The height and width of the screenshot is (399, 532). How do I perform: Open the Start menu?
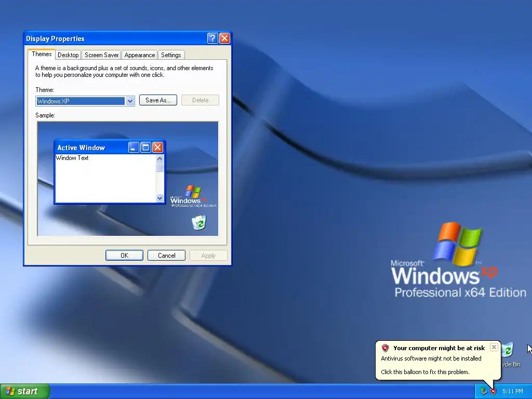25,391
